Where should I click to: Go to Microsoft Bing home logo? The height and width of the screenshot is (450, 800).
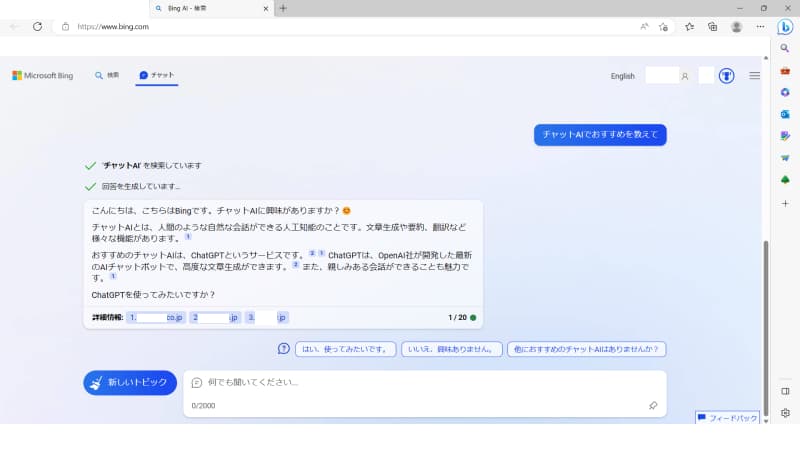[42, 76]
